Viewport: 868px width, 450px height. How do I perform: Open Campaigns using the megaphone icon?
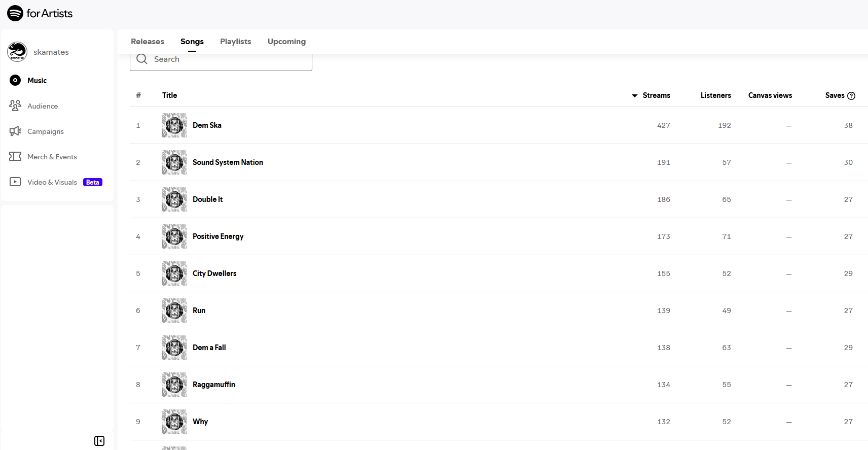pyautogui.click(x=15, y=131)
